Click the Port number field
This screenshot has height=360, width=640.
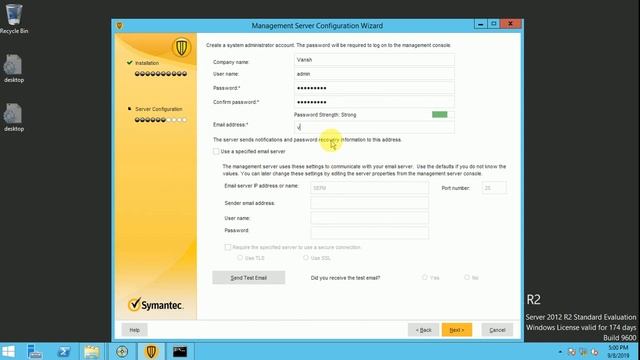click(x=494, y=188)
